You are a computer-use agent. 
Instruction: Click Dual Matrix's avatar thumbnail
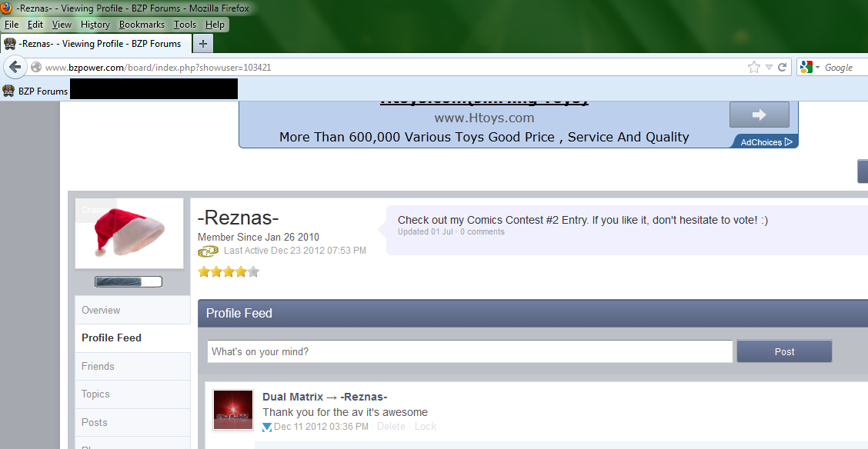pyautogui.click(x=233, y=410)
